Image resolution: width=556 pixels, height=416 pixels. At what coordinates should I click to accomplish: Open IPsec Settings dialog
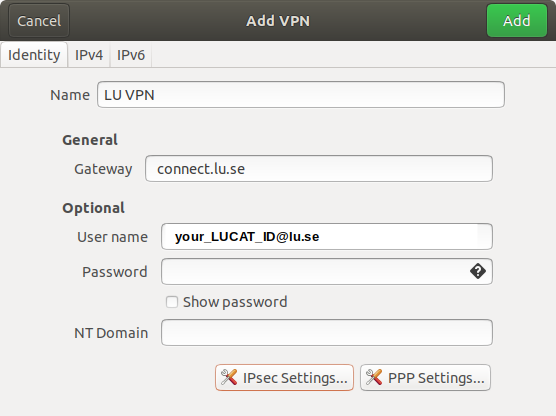(x=284, y=378)
